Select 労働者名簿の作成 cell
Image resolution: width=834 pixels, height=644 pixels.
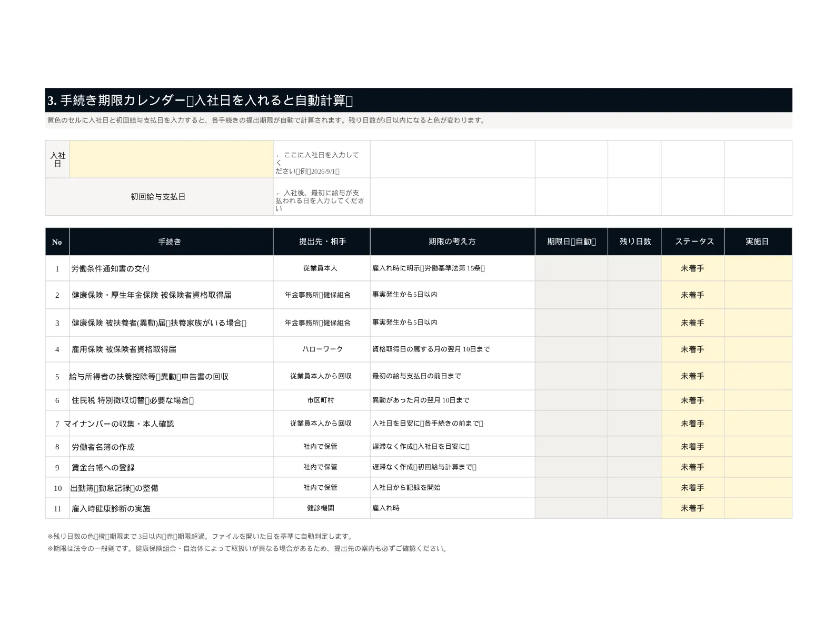(x=171, y=447)
